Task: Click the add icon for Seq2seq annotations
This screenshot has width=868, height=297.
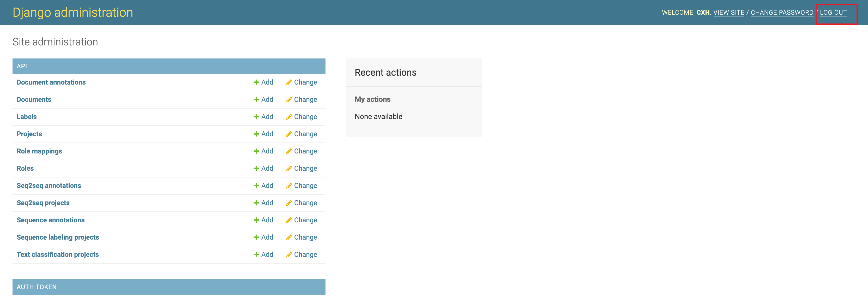Action: tap(256, 185)
